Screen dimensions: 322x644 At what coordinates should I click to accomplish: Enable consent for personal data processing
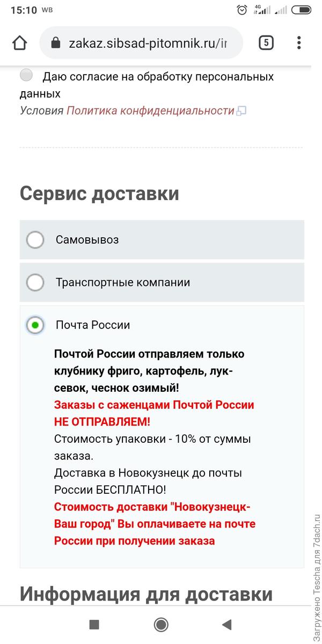[x=26, y=75]
